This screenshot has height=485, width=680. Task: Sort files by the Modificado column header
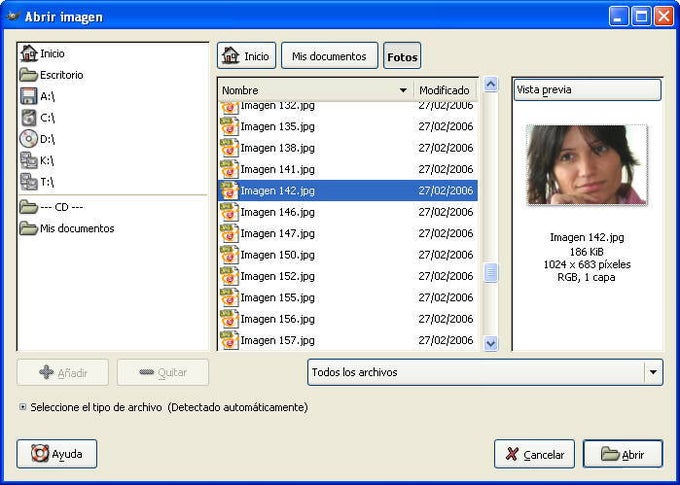445,90
